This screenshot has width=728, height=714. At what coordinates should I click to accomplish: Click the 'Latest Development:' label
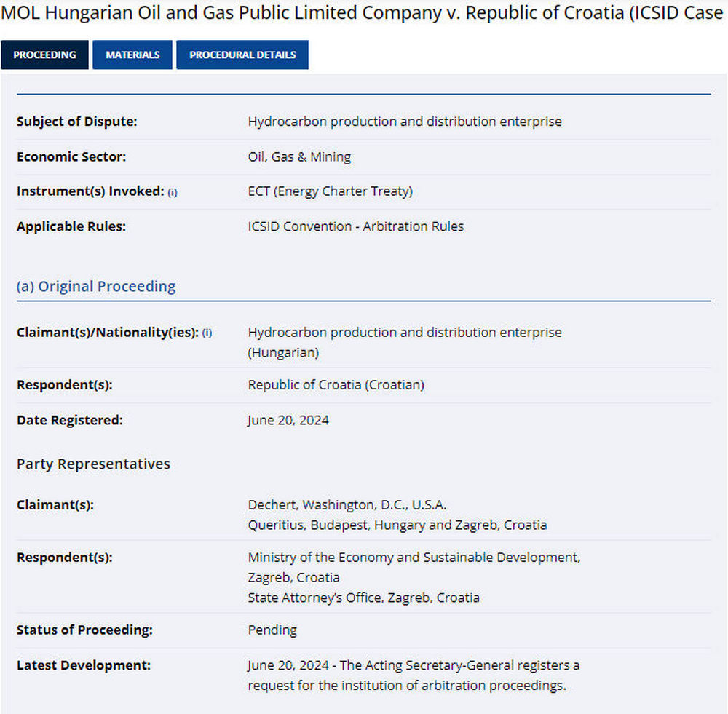click(x=84, y=665)
